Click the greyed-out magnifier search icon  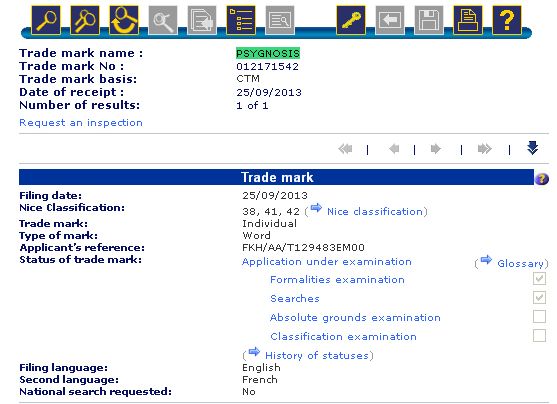point(163,20)
